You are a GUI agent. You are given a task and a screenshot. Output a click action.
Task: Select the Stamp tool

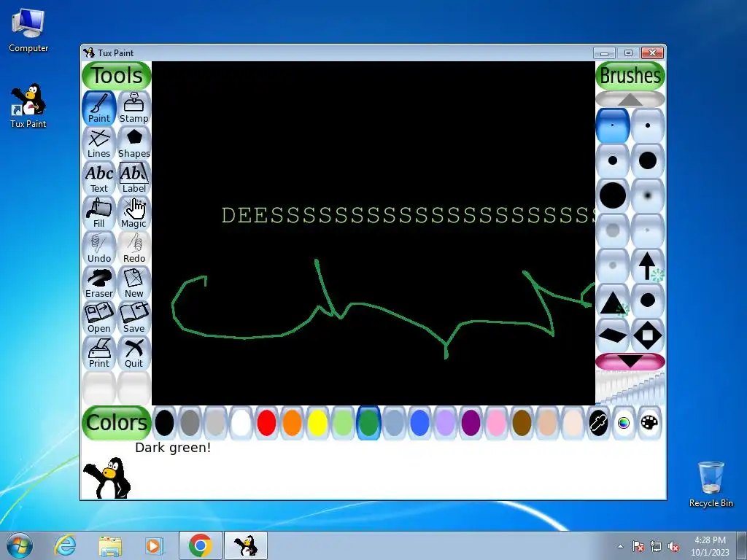(x=134, y=108)
